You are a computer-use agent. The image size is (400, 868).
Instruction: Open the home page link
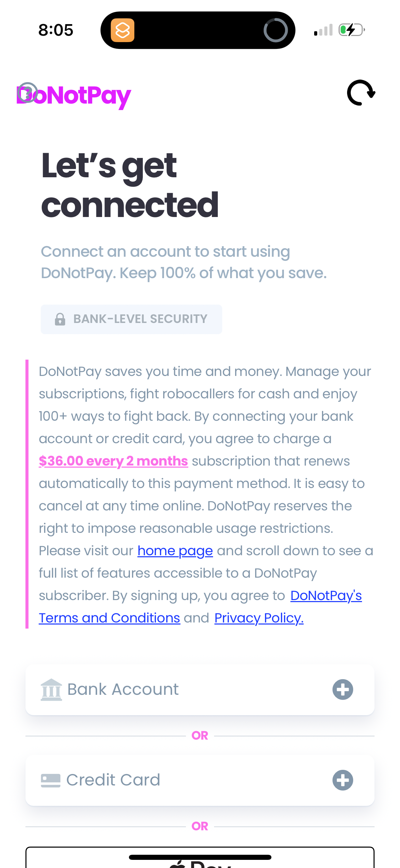175,550
